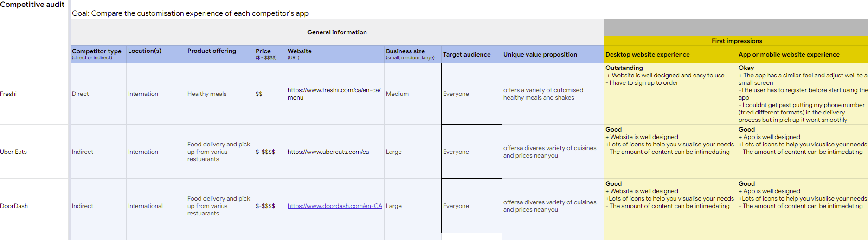Select DoorDash unique value proposition cell
Image resolution: width=868 pixels, height=240 pixels.
[553, 206]
